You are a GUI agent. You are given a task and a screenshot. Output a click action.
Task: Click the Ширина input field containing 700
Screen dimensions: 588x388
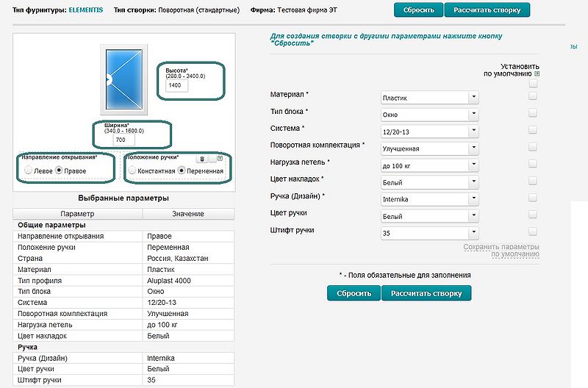124,140
